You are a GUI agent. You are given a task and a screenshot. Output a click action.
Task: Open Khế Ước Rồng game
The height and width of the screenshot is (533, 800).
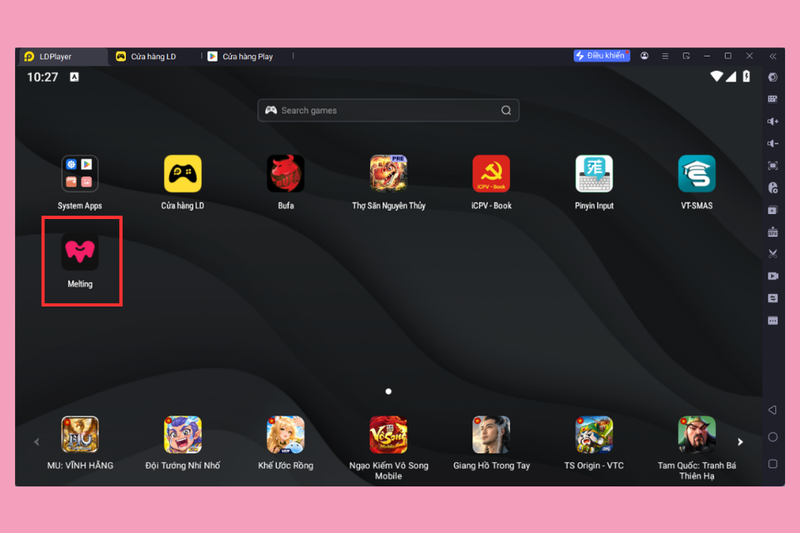286,435
